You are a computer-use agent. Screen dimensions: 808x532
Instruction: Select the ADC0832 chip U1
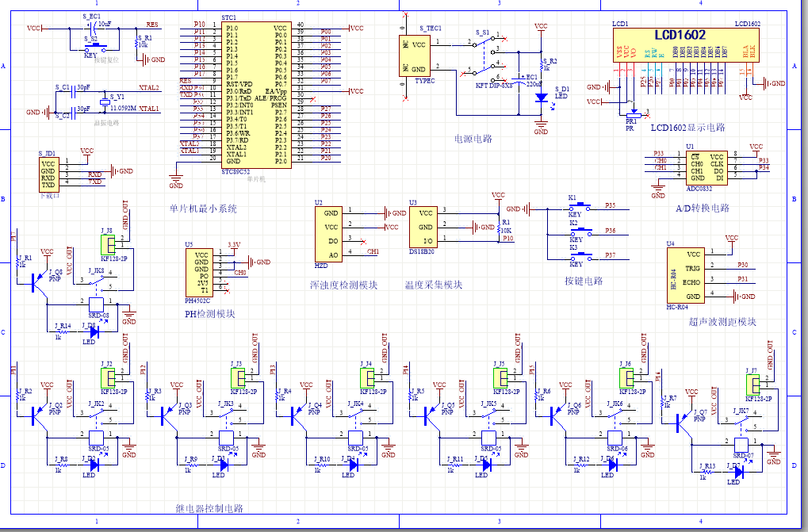tap(707, 168)
